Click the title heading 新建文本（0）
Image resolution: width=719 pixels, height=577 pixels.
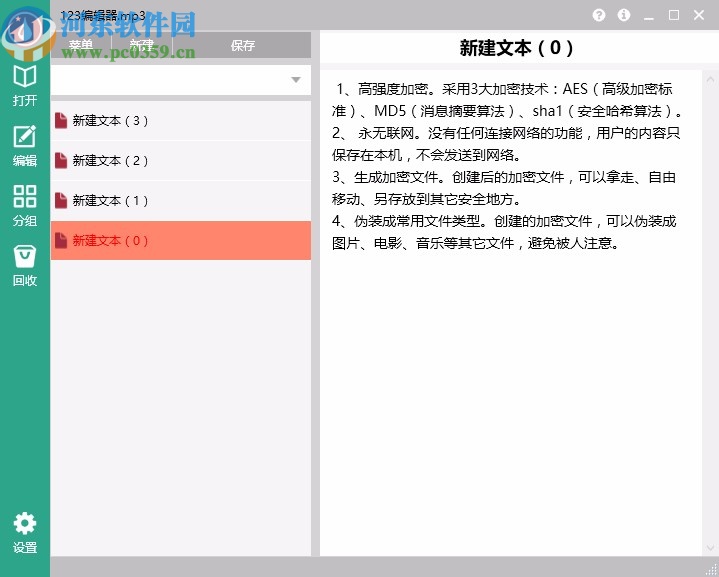tap(516, 48)
